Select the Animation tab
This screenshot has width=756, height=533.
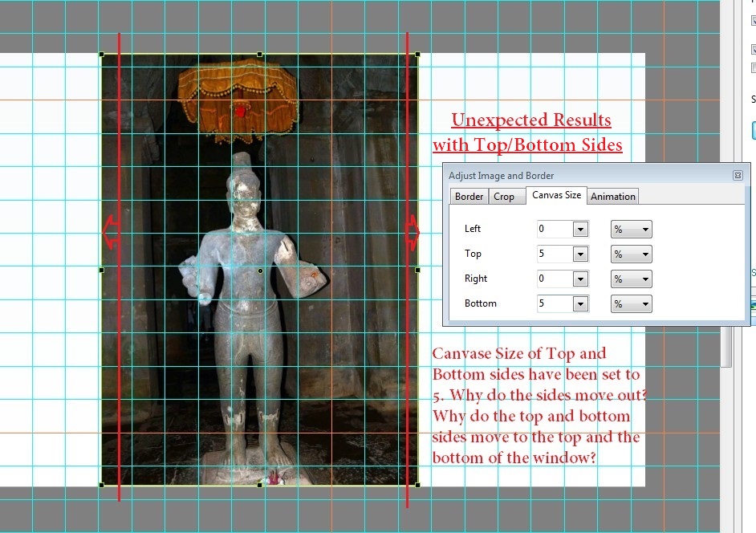click(x=612, y=197)
